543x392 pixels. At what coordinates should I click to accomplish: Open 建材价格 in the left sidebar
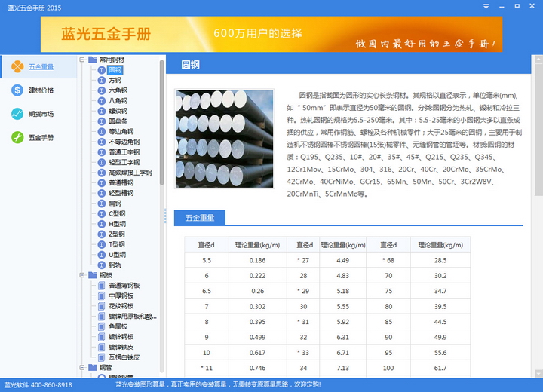(x=41, y=90)
